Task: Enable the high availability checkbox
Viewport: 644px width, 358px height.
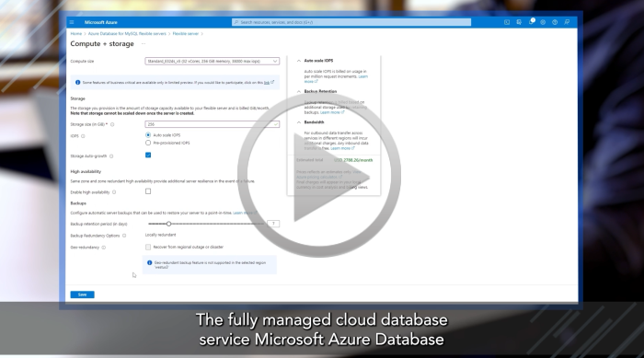Action: point(148,191)
